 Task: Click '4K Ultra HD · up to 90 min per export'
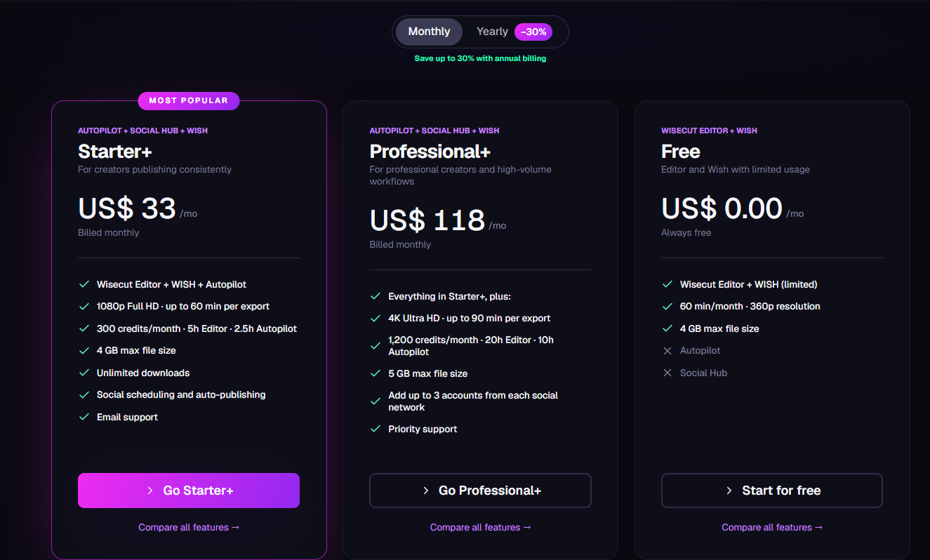click(470, 318)
